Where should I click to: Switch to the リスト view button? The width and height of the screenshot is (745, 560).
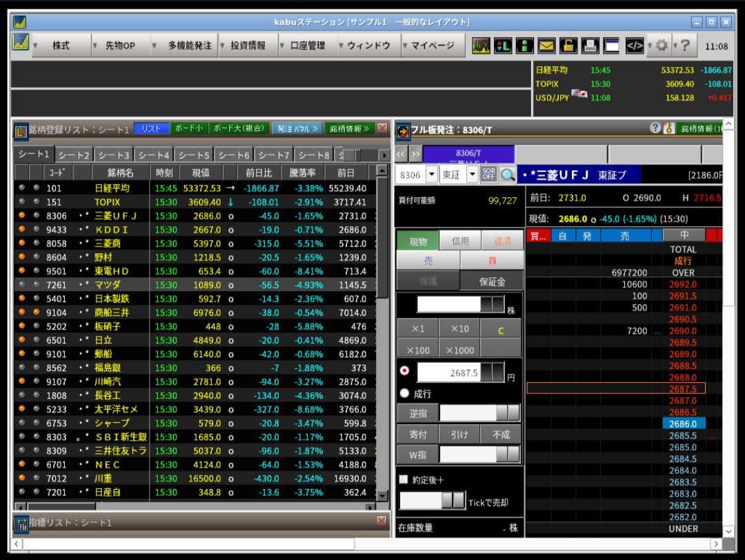click(151, 128)
